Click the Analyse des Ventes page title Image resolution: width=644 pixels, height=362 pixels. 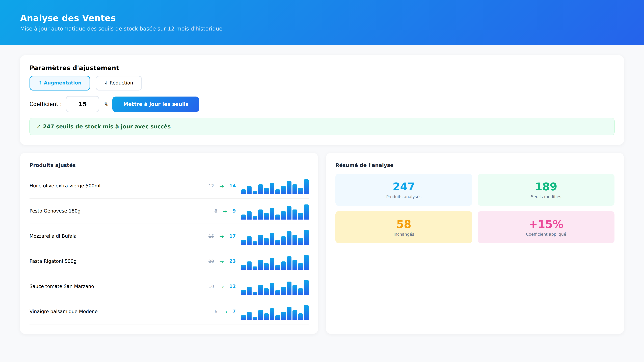(68, 18)
